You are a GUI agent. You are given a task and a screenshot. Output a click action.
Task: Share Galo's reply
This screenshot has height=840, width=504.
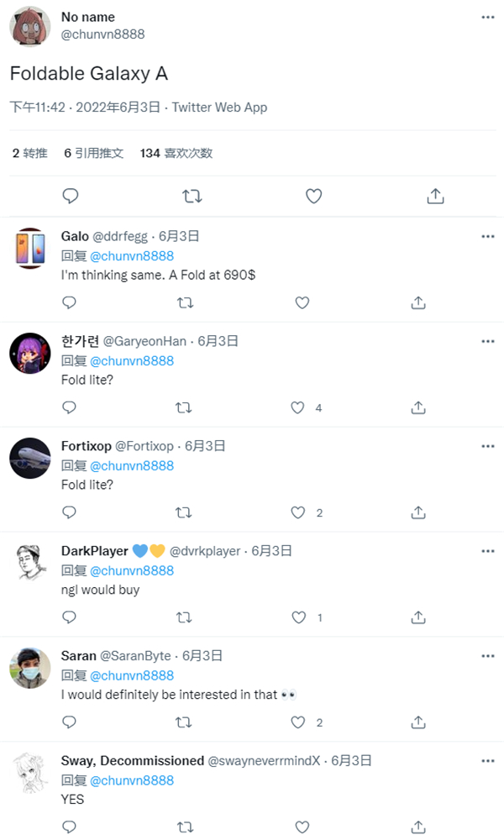[x=417, y=302]
